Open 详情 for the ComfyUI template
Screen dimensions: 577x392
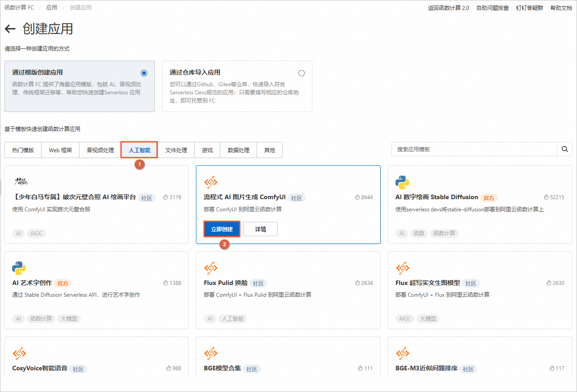(x=261, y=229)
